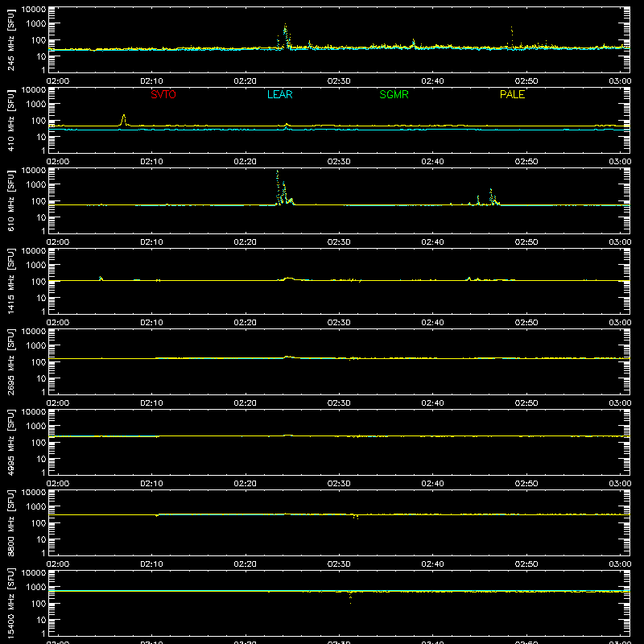Click the 10000 y-axis value on 245 MHz plot
Screen dimensions: 644x644
pos(34,10)
